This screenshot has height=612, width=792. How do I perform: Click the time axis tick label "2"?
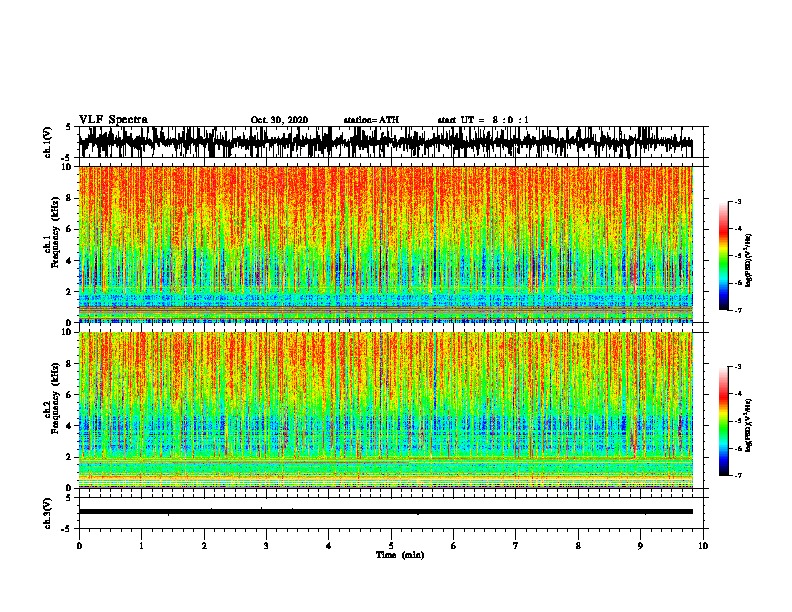point(204,546)
